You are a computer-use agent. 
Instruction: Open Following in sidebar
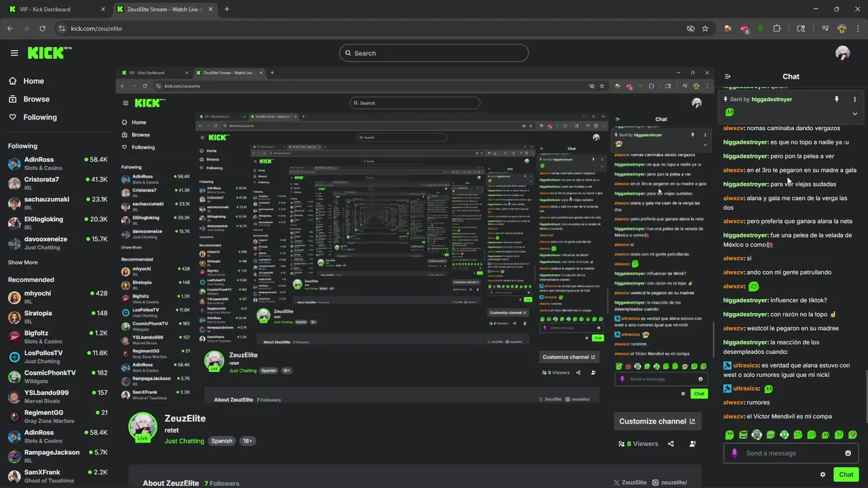pyautogui.click(x=33, y=117)
